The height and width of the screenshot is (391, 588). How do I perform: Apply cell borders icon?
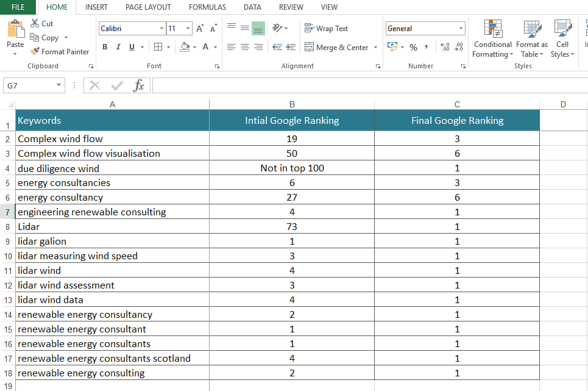click(x=158, y=47)
